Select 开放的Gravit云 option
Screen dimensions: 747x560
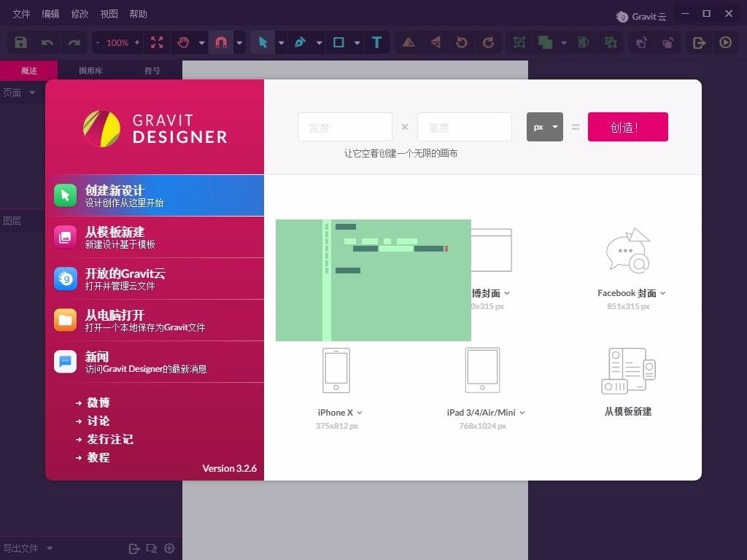(155, 279)
